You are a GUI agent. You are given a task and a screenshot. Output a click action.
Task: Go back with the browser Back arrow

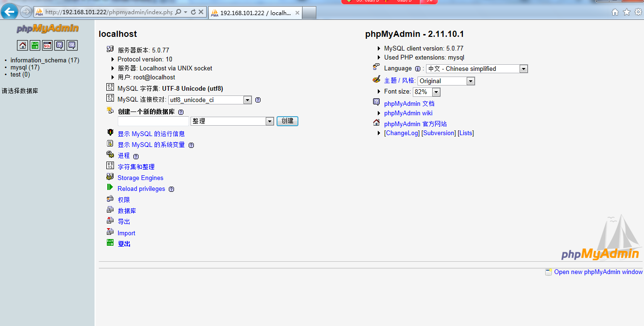tap(9, 11)
